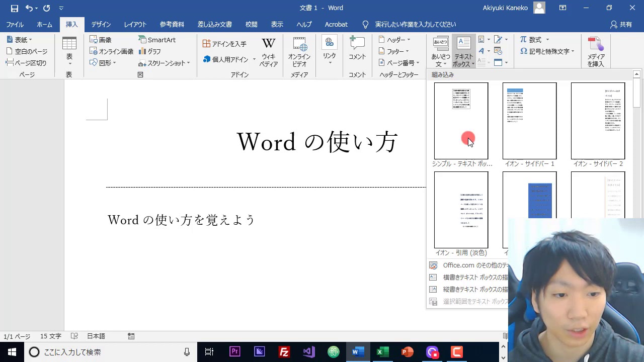
Task: Click the テキストボックス ribbon button
Action: tap(463, 52)
